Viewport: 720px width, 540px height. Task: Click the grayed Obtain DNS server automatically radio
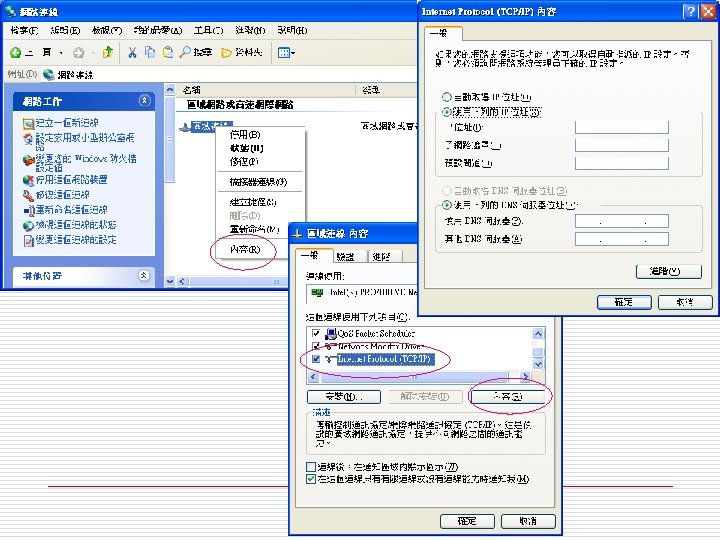pyautogui.click(x=446, y=191)
